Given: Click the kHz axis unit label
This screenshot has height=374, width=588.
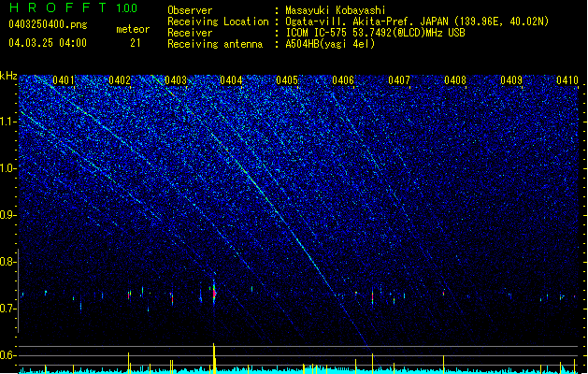Looking at the screenshot, I should [8, 76].
